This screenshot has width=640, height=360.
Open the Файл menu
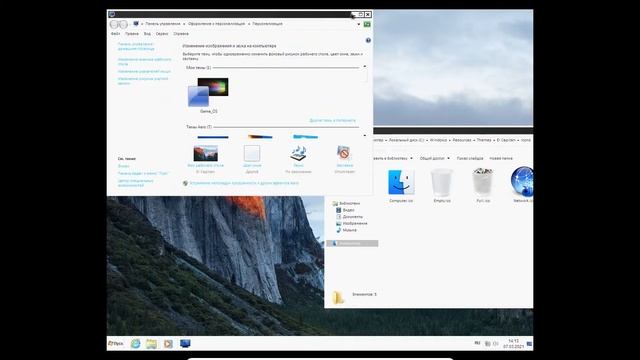[116, 34]
